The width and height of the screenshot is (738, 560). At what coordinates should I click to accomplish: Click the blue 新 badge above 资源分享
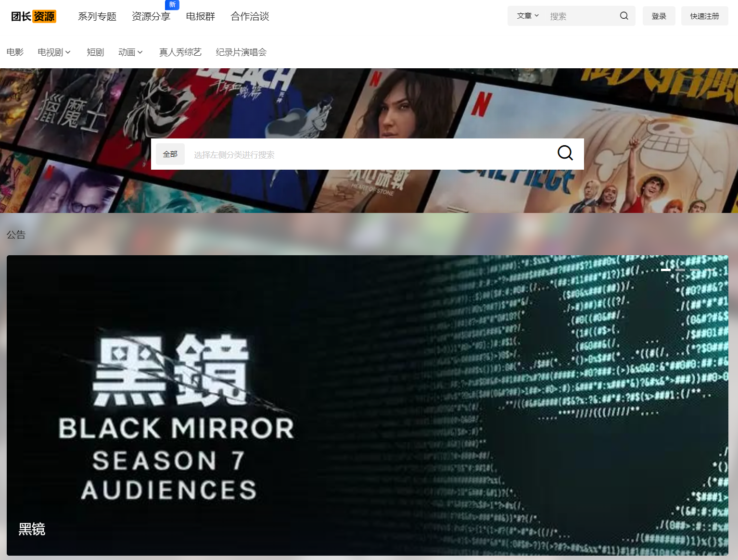click(172, 5)
